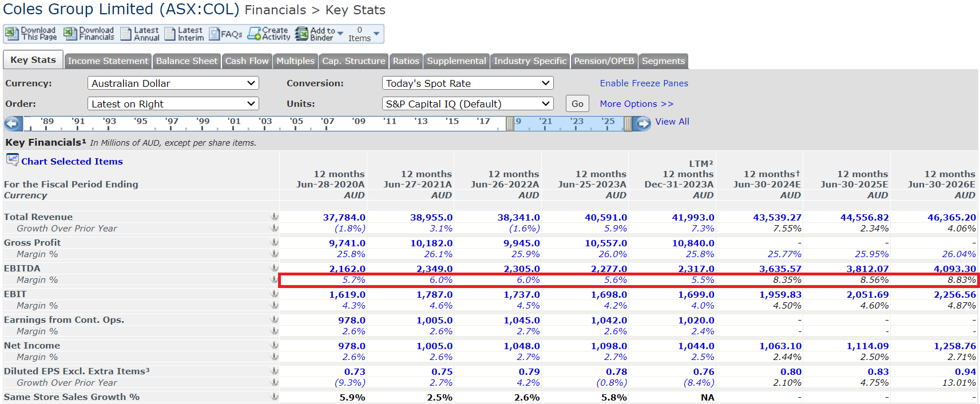980x404 pixels.
Task: Open the Add to Binder dropdown
Action: click(340, 34)
